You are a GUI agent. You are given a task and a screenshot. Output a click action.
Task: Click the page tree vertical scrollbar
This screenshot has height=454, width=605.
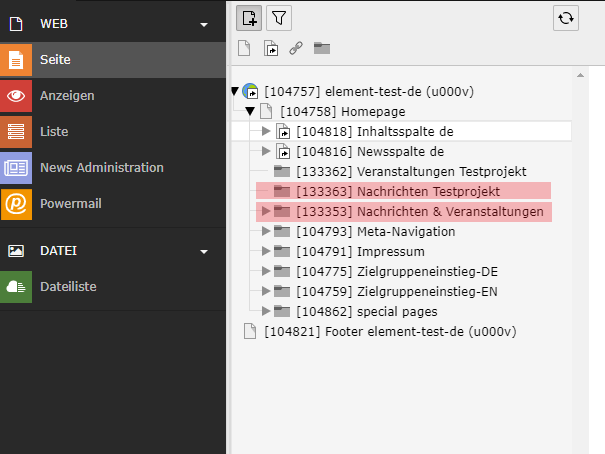tap(578, 250)
